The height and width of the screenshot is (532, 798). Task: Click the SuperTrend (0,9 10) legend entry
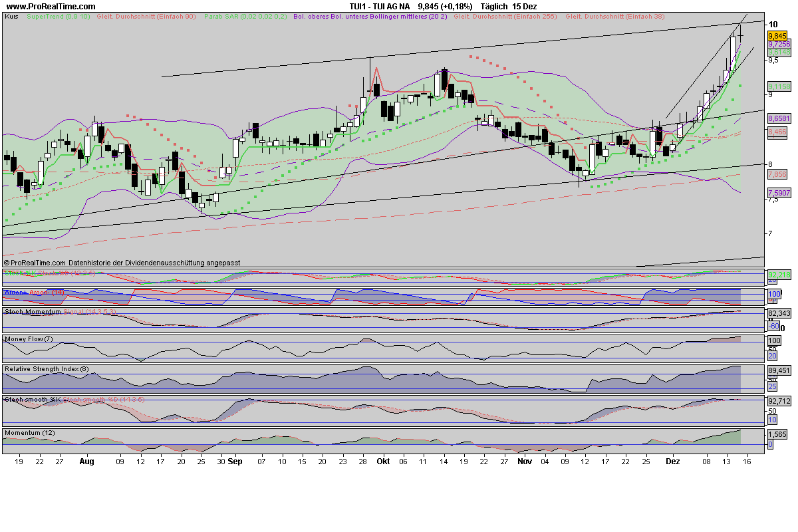(57, 16)
